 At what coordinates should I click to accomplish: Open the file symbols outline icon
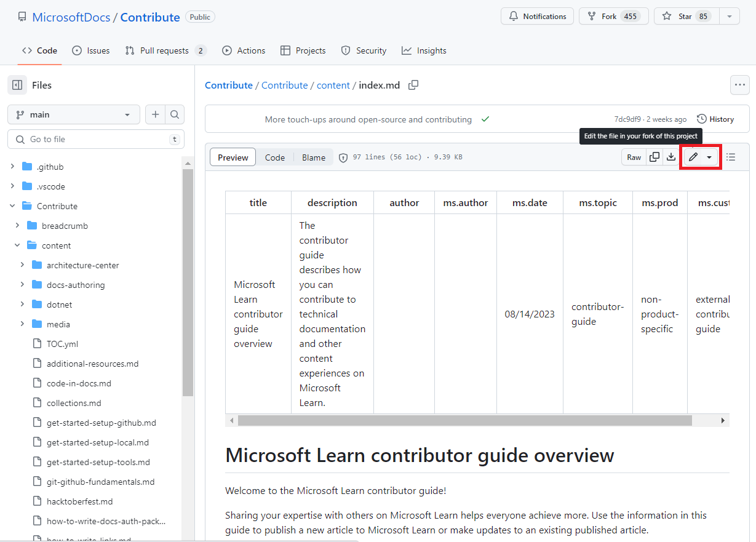coord(730,157)
